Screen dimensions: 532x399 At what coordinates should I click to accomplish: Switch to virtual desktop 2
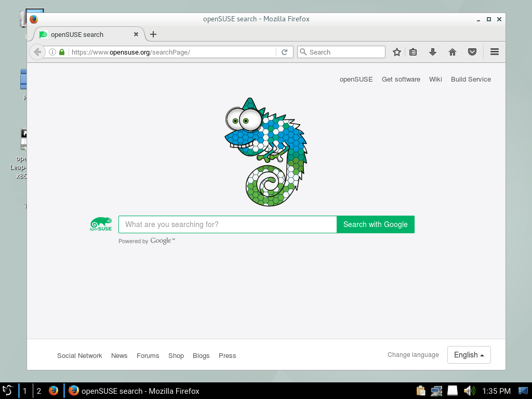[39, 391]
